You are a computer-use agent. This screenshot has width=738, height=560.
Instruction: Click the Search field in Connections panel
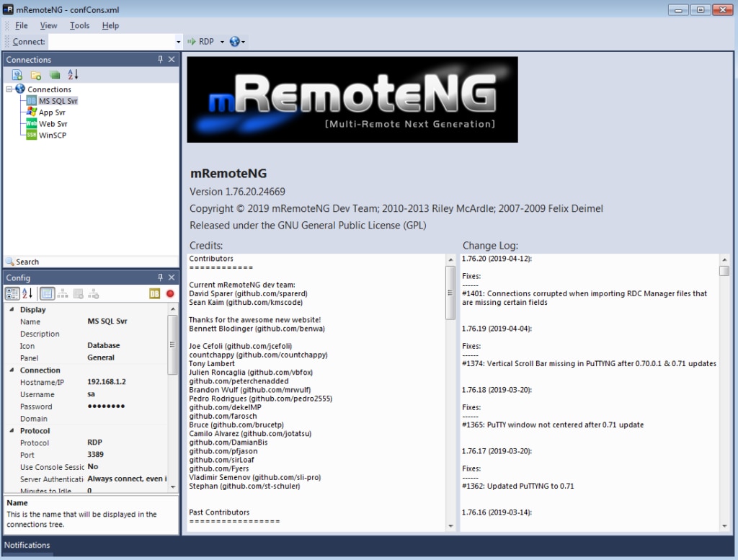point(92,262)
